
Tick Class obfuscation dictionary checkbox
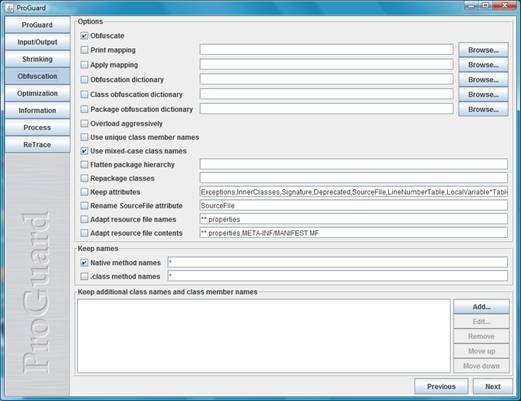(x=84, y=94)
